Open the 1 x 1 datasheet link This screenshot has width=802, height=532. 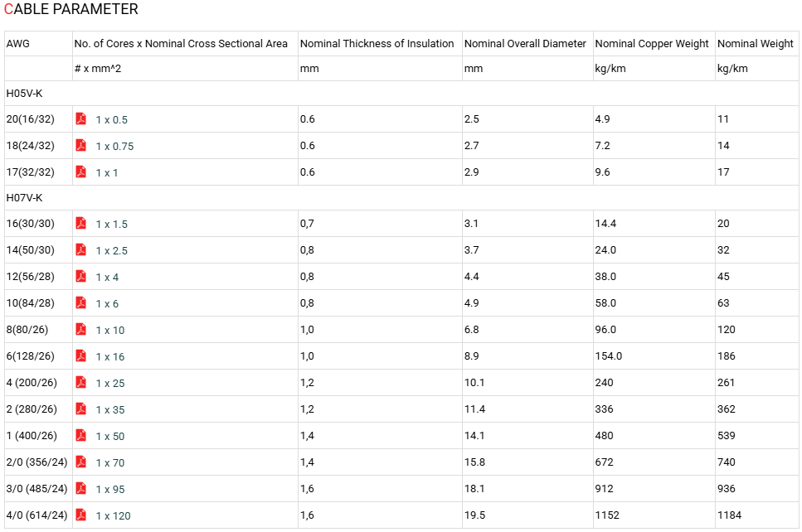click(x=107, y=172)
